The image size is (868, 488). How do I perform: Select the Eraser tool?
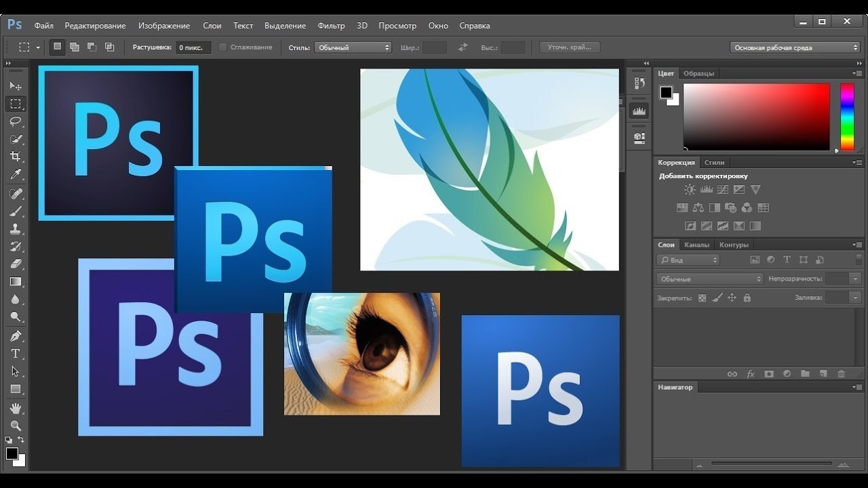pyautogui.click(x=15, y=264)
